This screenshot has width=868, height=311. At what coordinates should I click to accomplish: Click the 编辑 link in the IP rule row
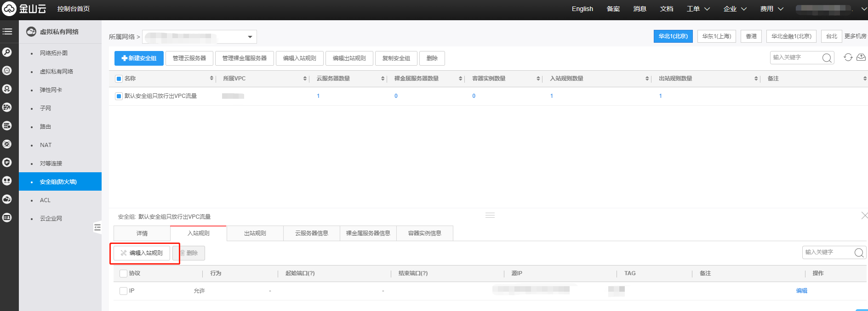click(801, 291)
